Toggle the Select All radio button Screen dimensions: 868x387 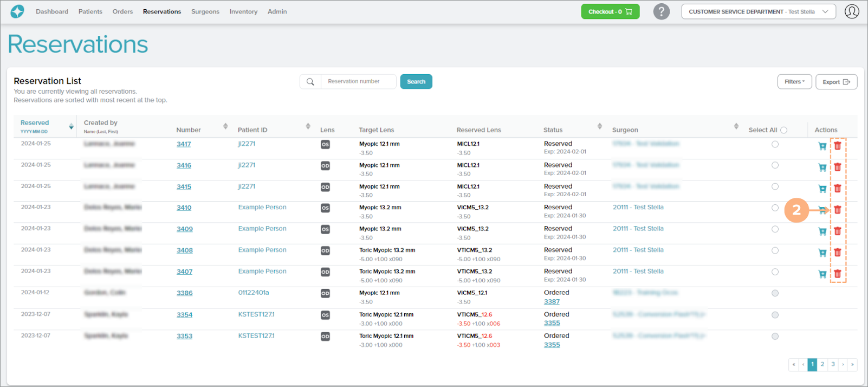[783, 130]
